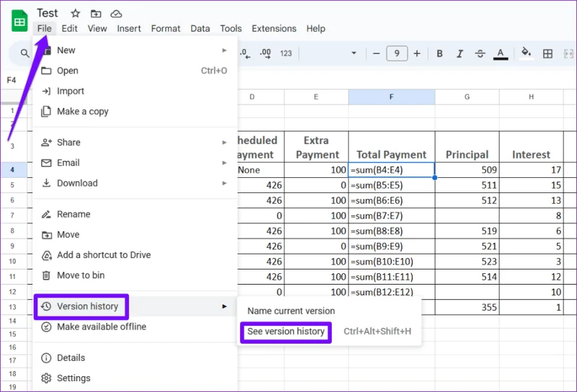This screenshot has width=577, height=392.
Task: Select the Interest header cell
Action: [x=531, y=147]
